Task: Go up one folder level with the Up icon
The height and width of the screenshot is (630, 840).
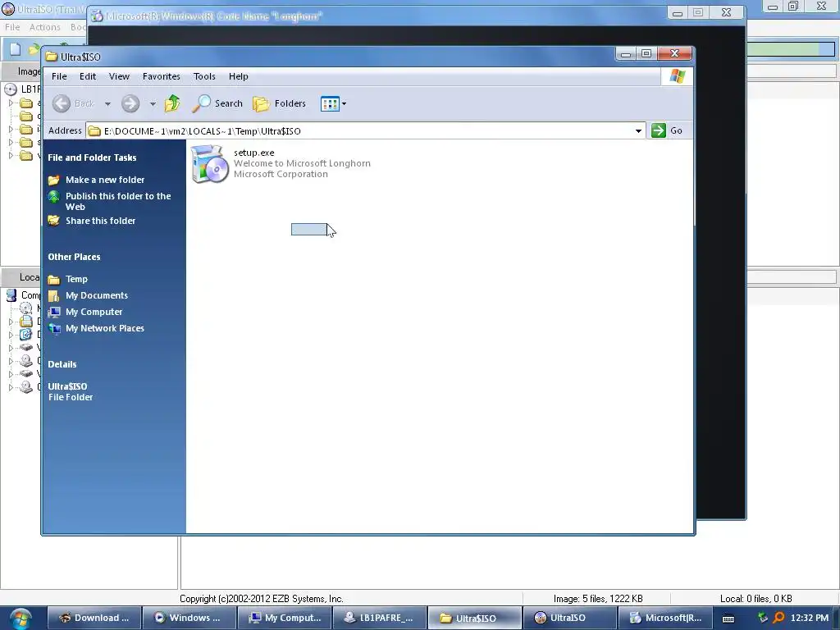Action: pos(172,103)
